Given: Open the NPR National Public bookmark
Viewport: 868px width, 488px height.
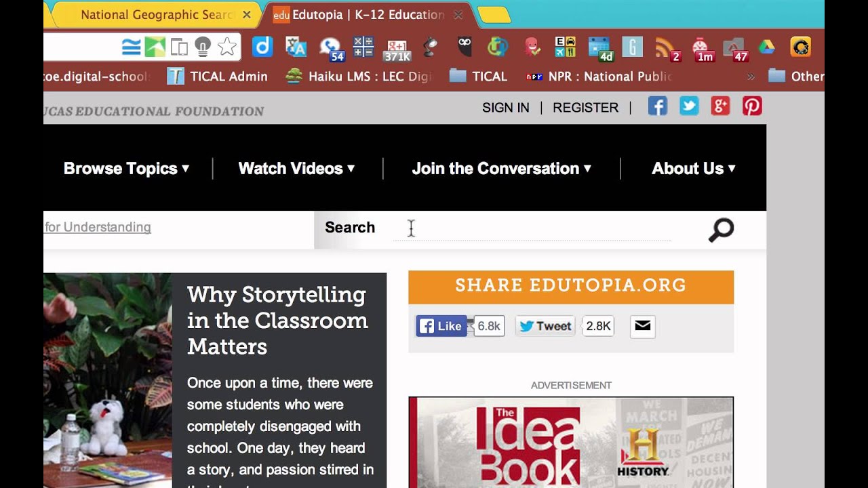Looking at the screenshot, I should tap(599, 77).
